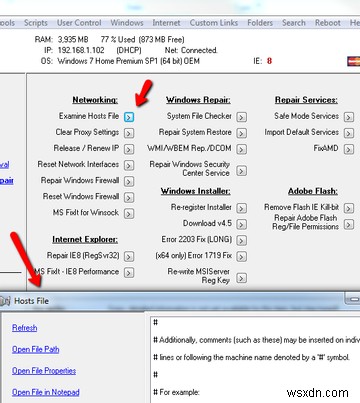Click the Internet Explorer section heading
Screen dimensions: 360x403
tap(85, 240)
